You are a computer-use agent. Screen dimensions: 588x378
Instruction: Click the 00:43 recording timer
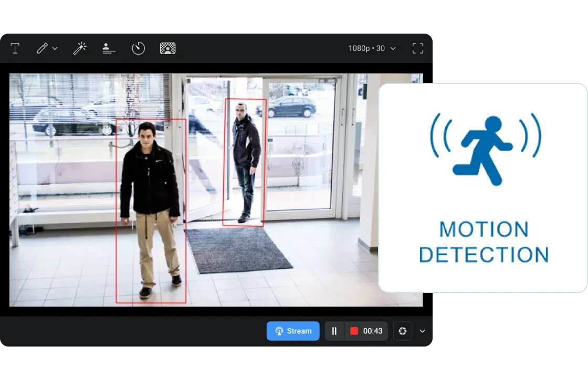[x=373, y=331]
